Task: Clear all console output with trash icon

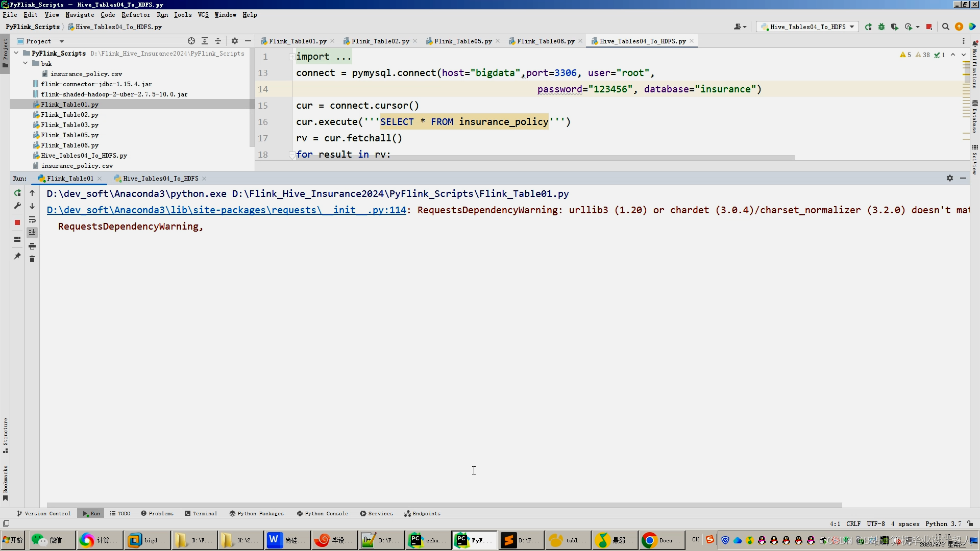Action: [x=32, y=259]
